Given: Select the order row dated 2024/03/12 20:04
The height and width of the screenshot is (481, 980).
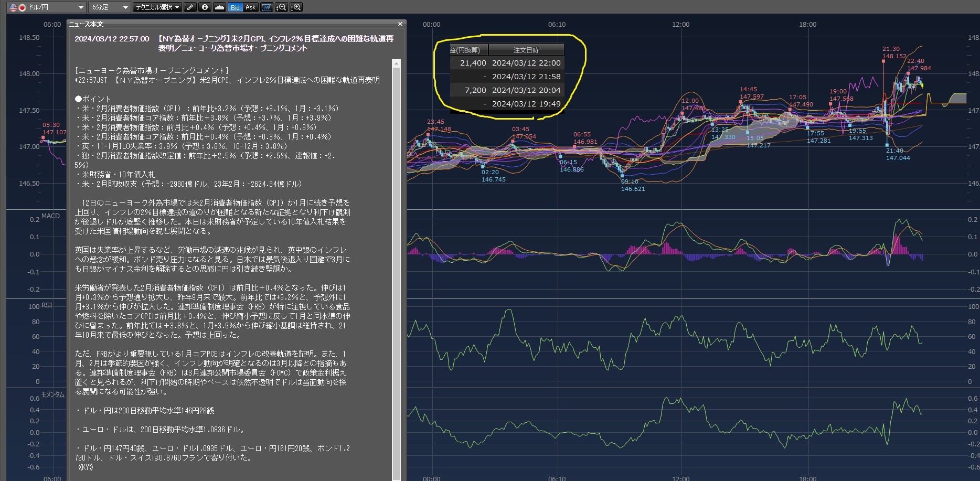Looking at the screenshot, I should point(507,90).
